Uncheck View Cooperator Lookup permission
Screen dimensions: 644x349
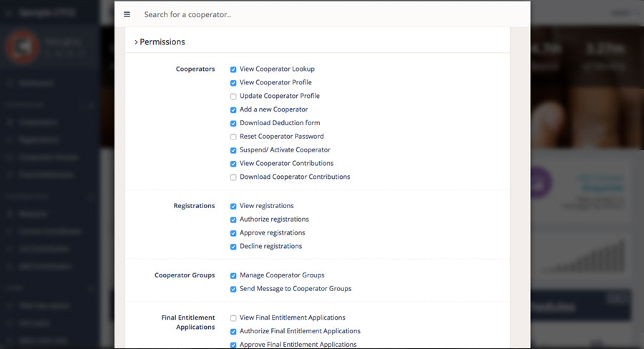click(x=233, y=69)
